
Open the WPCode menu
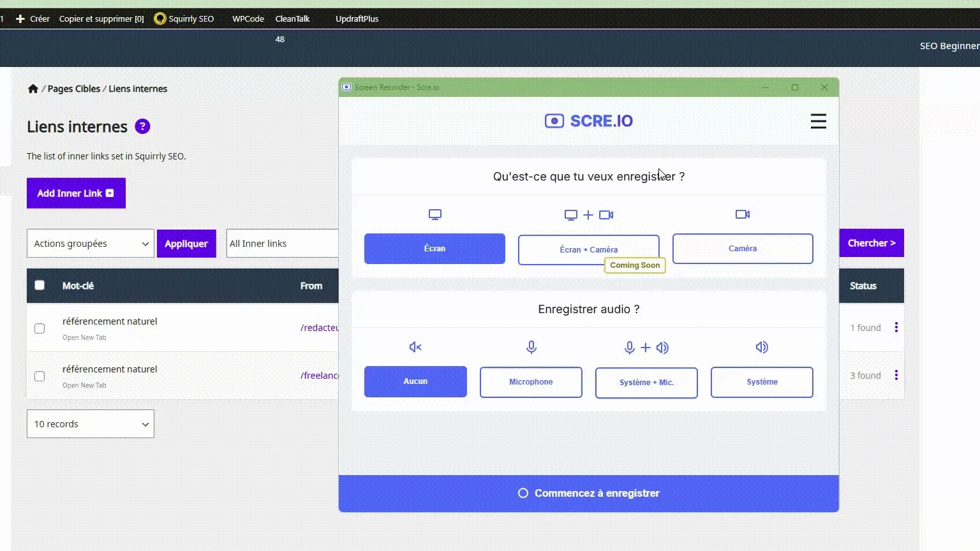pyautogui.click(x=248, y=18)
